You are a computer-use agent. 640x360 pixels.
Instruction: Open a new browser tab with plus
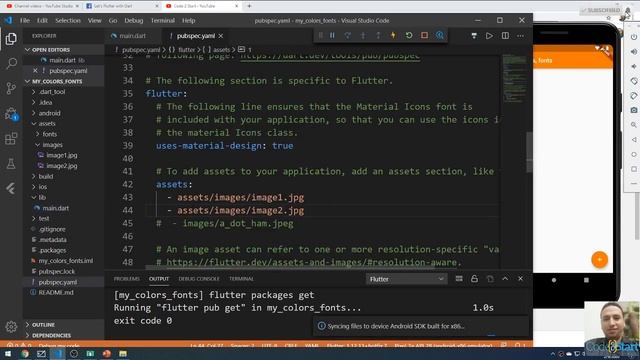tap(249, 6)
